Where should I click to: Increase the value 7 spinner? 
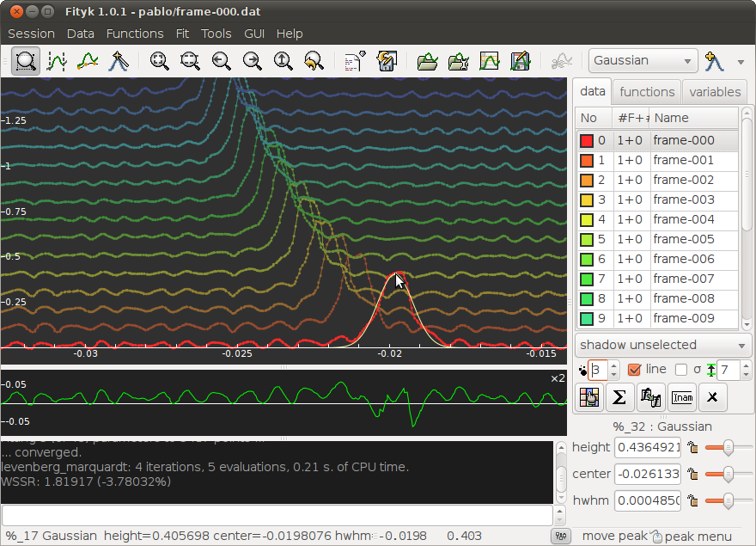tap(746, 366)
